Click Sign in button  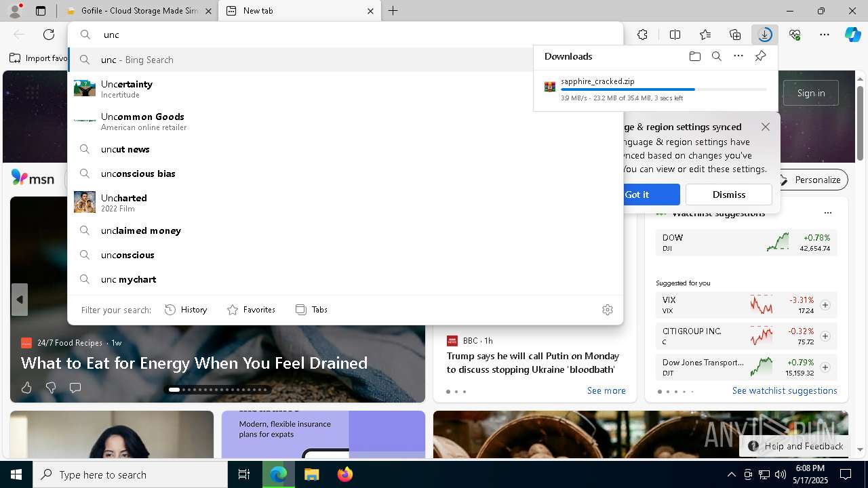(811, 93)
